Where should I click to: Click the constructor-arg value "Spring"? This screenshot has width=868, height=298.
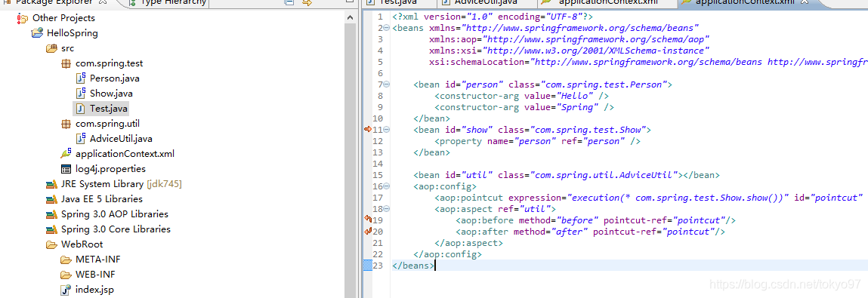pyautogui.click(x=579, y=107)
